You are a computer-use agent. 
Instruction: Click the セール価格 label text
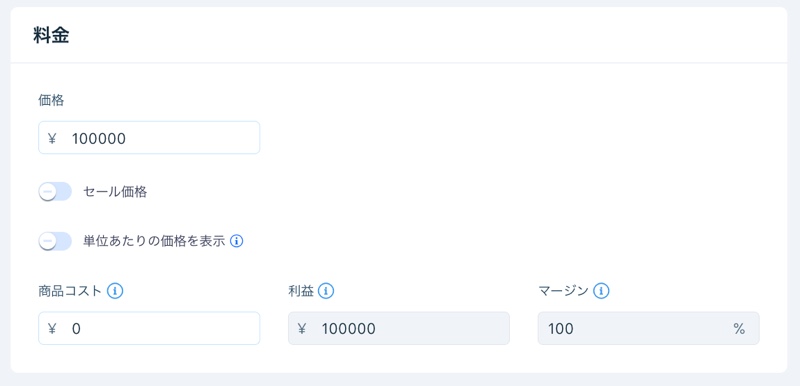pos(115,192)
